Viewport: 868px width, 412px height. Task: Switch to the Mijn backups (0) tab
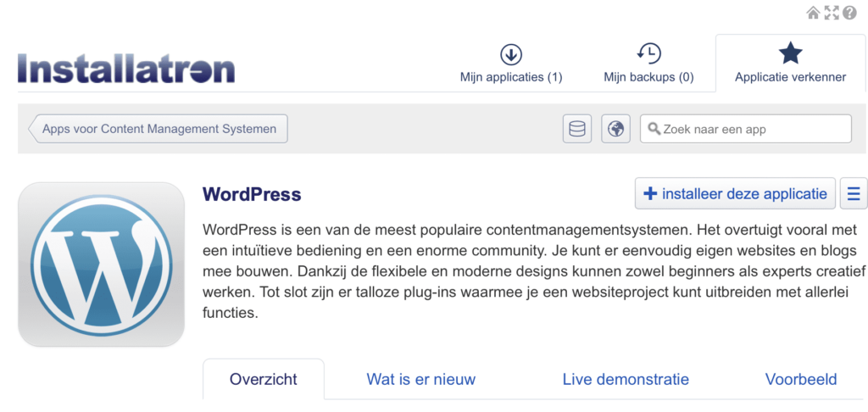click(x=648, y=64)
